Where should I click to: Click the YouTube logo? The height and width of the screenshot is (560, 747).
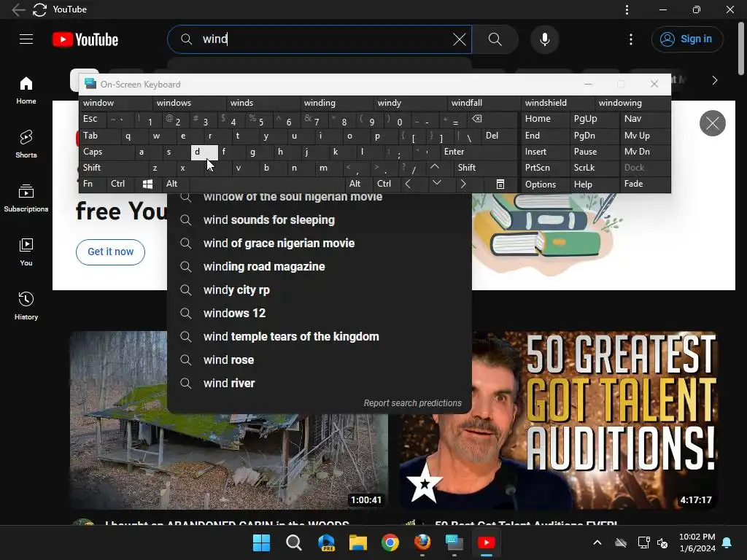(x=85, y=39)
